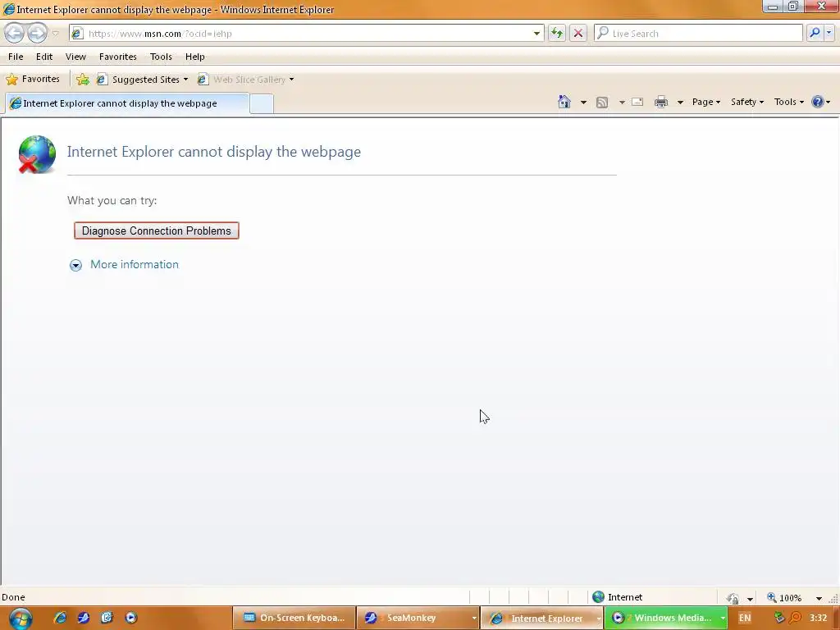The height and width of the screenshot is (630, 840).
Task: Expand the address bar history dropdown
Action: 536,33
